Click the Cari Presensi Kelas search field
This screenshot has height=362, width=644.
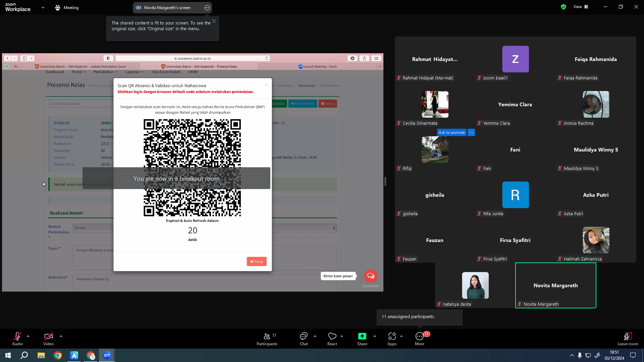(81, 104)
